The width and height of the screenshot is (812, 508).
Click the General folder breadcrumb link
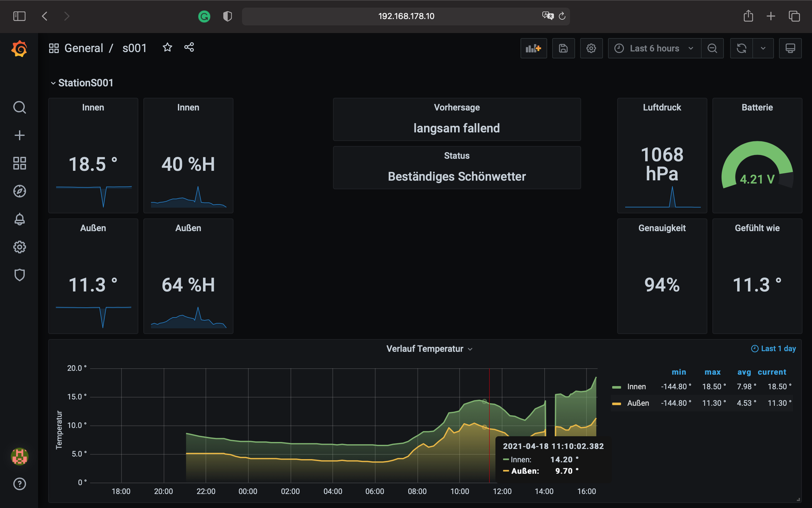tap(84, 48)
